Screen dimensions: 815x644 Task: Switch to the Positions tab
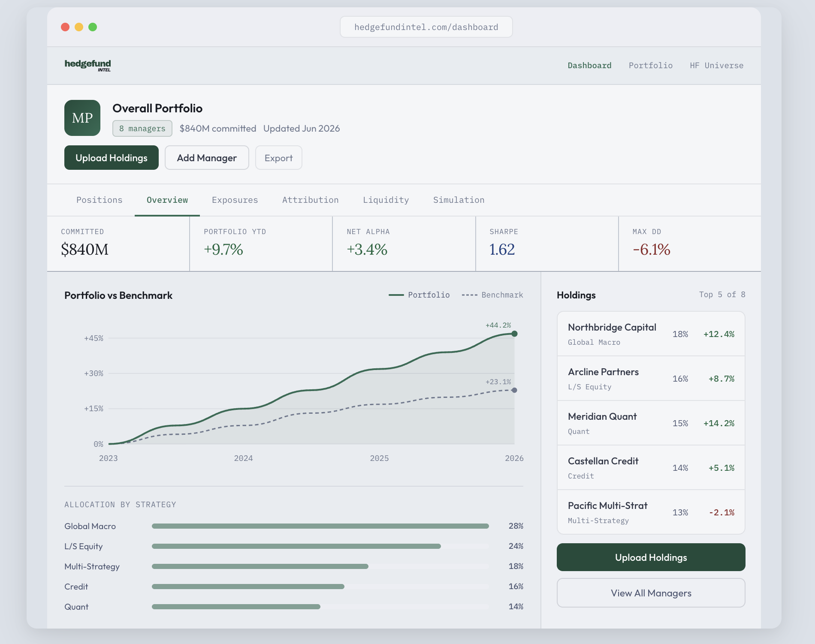coord(99,200)
